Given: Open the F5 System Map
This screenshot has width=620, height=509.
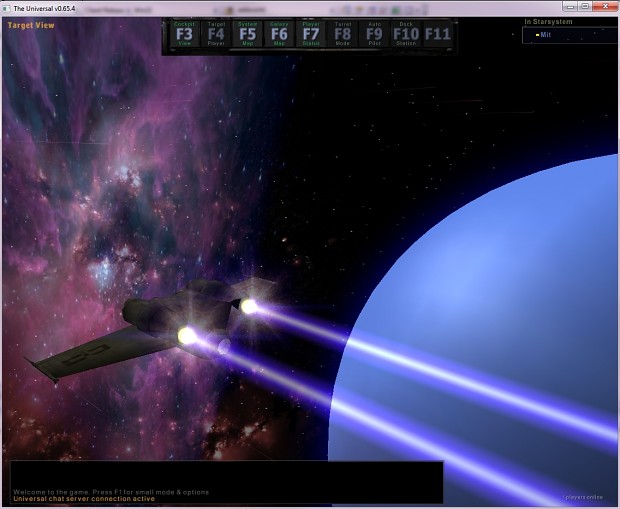Looking at the screenshot, I should [x=248, y=34].
